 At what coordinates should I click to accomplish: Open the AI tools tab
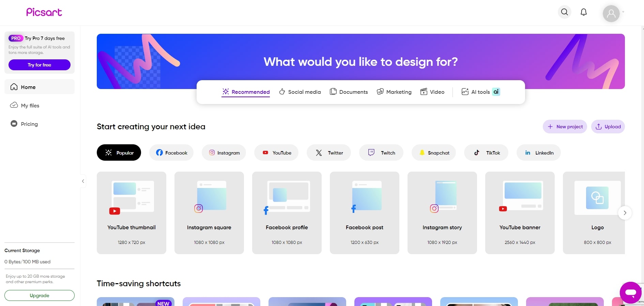pos(481,92)
